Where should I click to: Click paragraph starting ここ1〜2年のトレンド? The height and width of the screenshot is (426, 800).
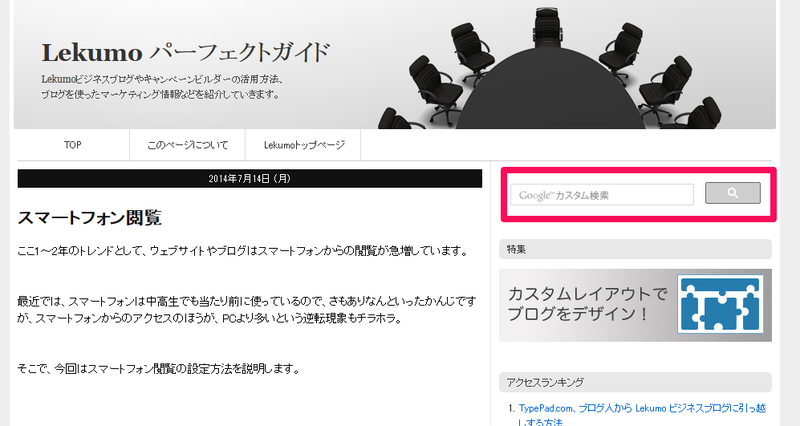pyautogui.click(x=243, y=251)
